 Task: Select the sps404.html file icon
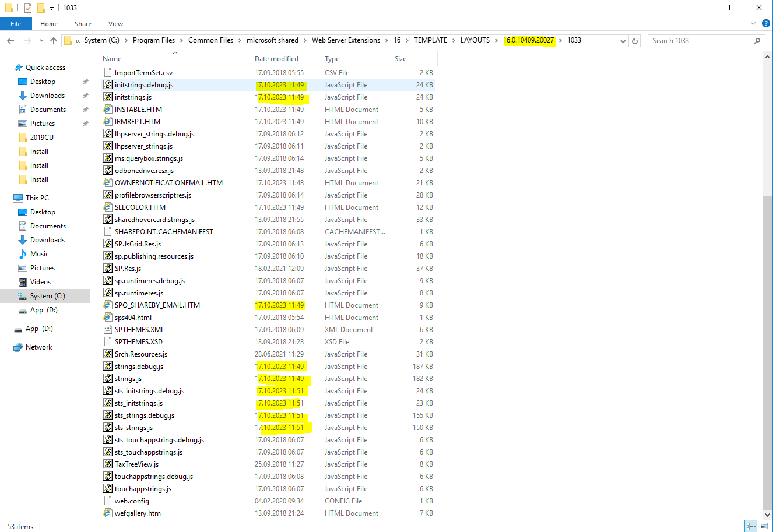[107, 318]
